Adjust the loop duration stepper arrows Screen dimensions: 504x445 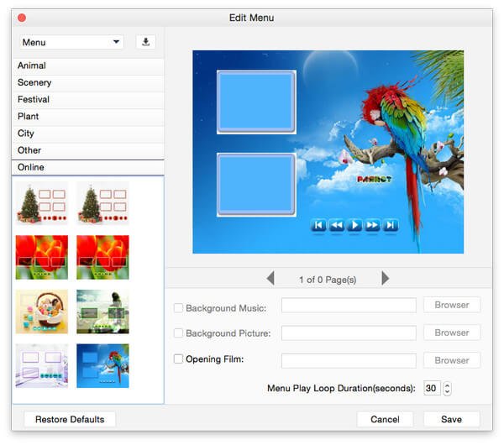pos(447,388)
